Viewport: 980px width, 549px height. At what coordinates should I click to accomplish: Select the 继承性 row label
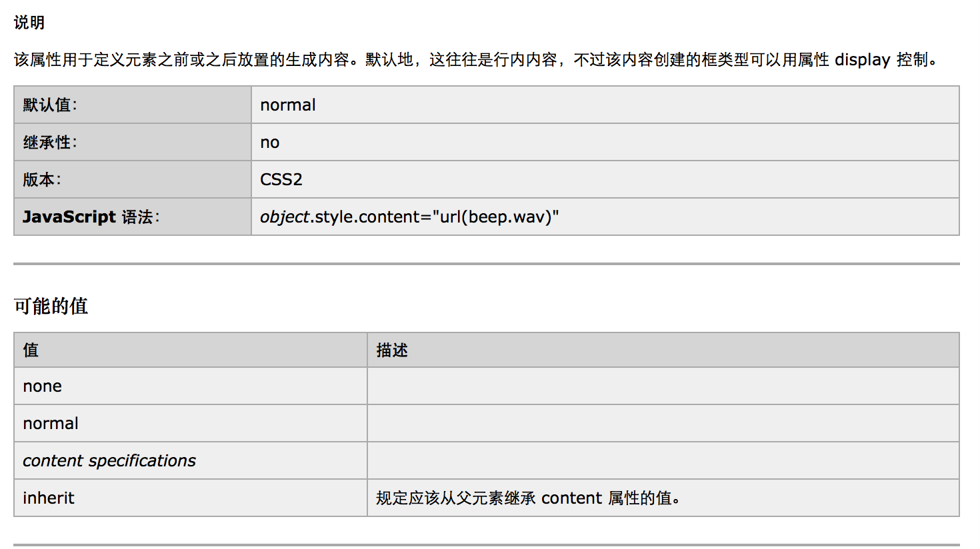pos(133,142)
